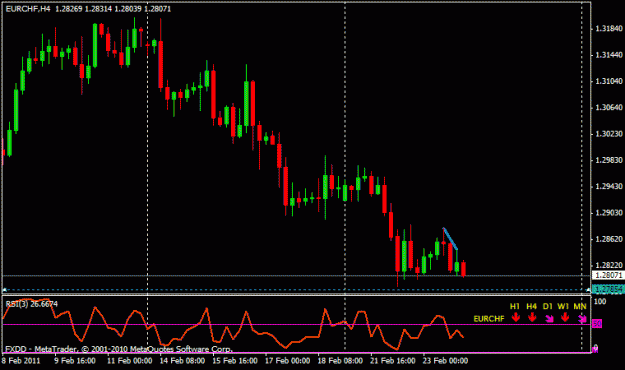Click the last red candlestick on the chart
The image size is (625, 370).
(463, 269)
